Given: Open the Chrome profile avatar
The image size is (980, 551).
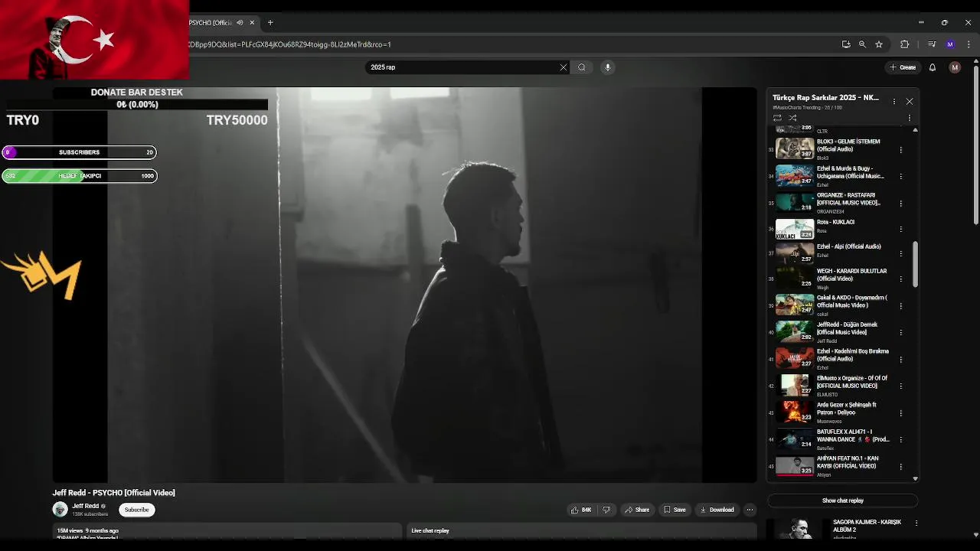Looking at the screenshot, I should point(950,44).
